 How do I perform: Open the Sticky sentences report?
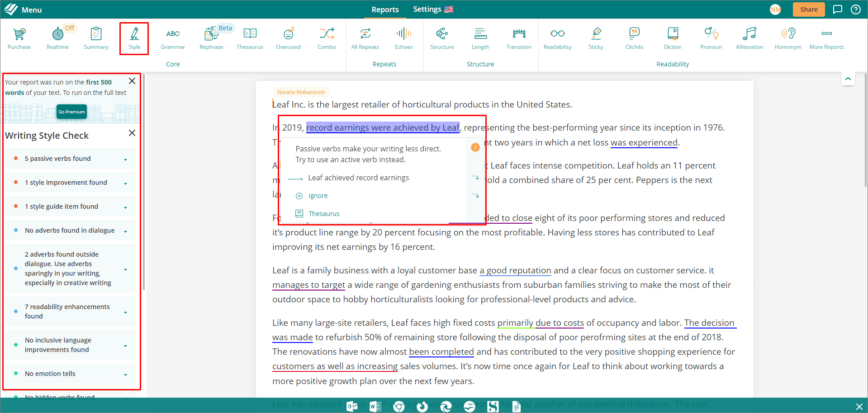point(596,38)
